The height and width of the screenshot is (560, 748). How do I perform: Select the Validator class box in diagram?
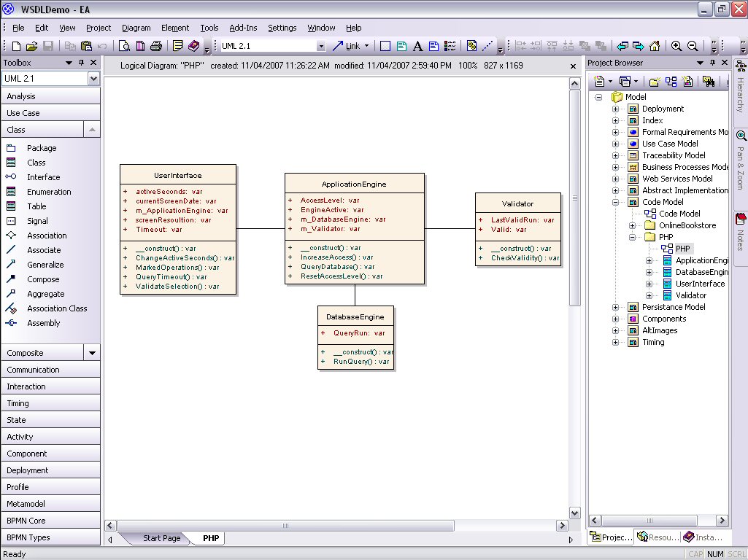click(518, 230)
